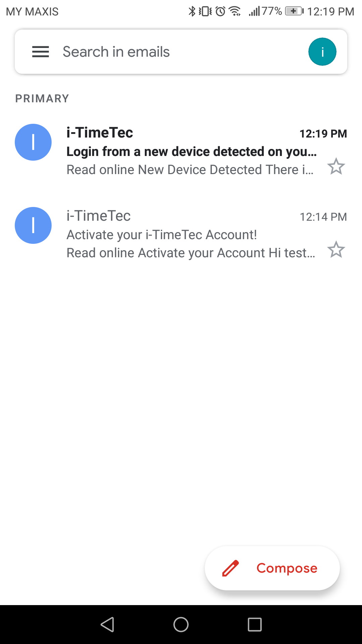
Task: Tap the red pencil compose icon
Action: 231,568
